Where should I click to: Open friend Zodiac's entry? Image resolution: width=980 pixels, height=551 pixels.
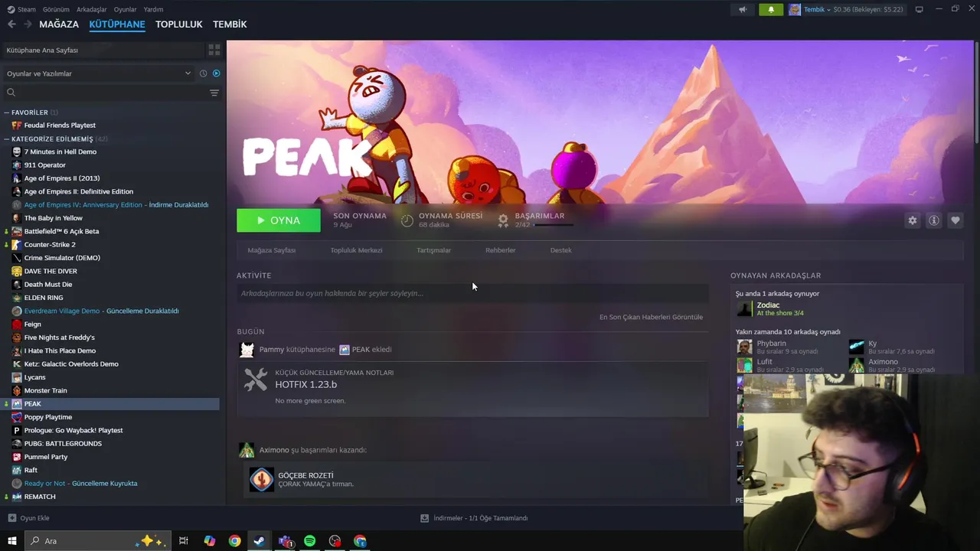(769, 308)
